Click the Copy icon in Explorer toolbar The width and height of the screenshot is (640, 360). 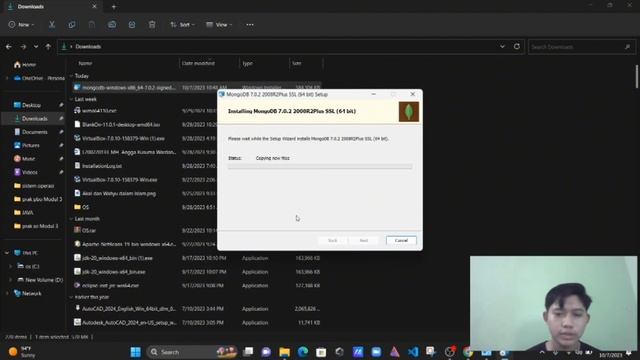point(72,25)
